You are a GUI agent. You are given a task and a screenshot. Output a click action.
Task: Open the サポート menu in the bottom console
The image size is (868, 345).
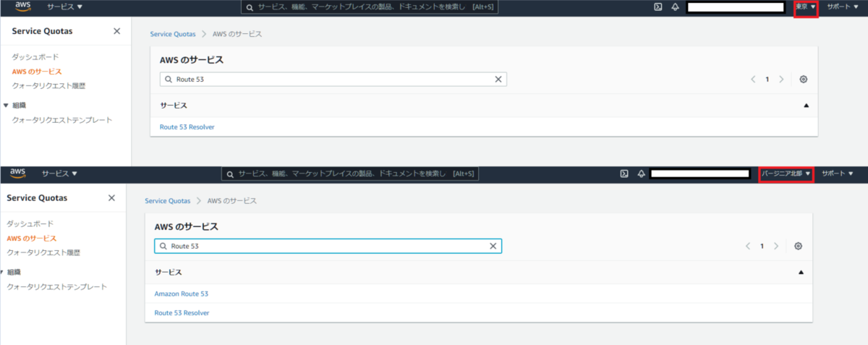point(838,174)
